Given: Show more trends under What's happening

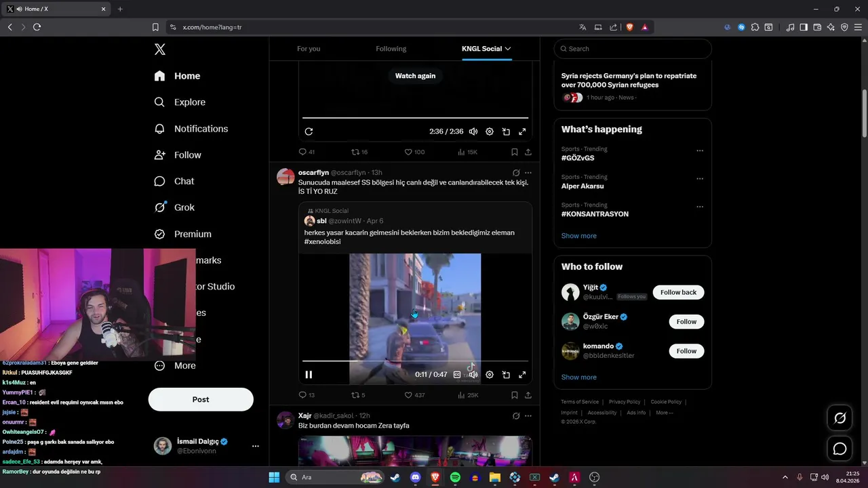Looking at the screenshot, I should 579,236.
